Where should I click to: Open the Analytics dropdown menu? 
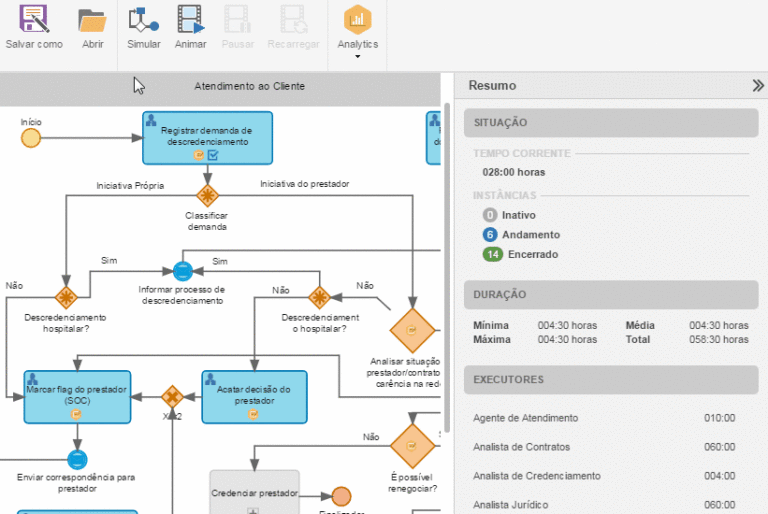point(358,28)
